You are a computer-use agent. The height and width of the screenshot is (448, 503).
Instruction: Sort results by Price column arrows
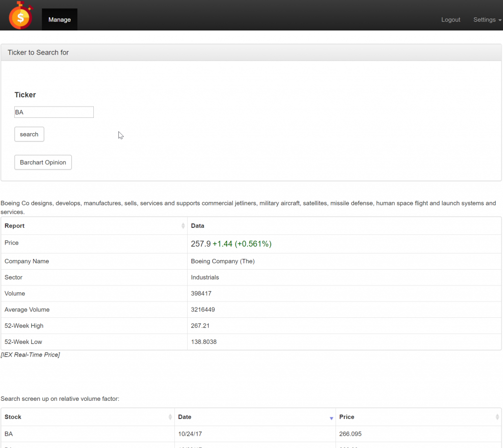pos(497,417)
